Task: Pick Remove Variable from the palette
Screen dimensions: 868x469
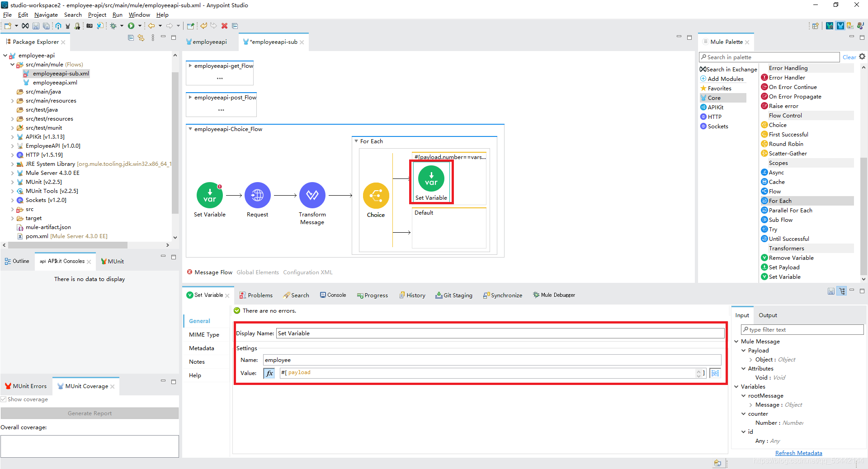Action: [x=791, y=258]
